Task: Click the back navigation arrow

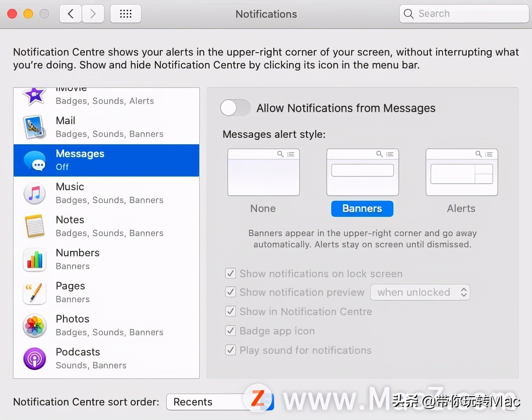Action: [x=70, y=13]
